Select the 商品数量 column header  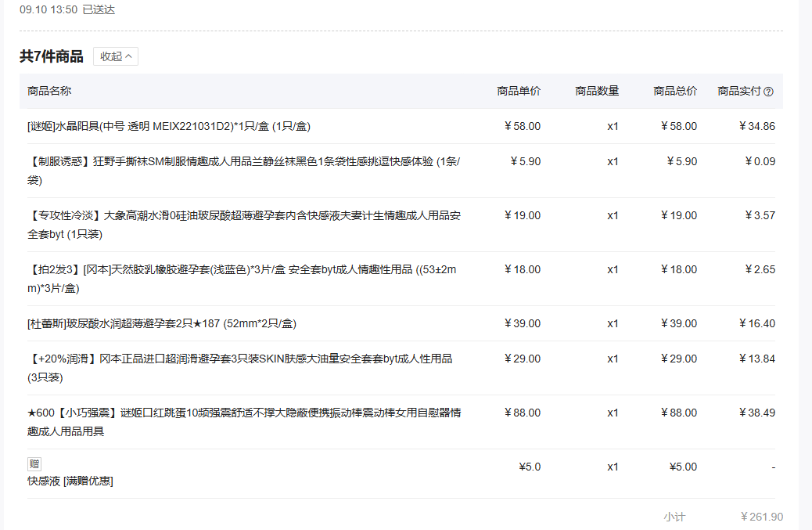pos(597,91)
